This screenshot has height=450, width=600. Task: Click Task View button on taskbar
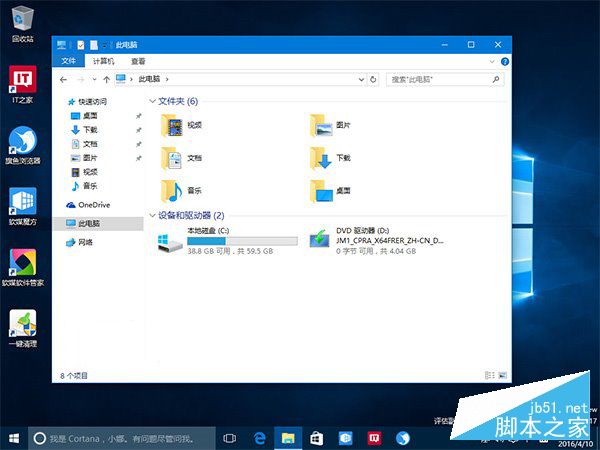tap(230, 438)
